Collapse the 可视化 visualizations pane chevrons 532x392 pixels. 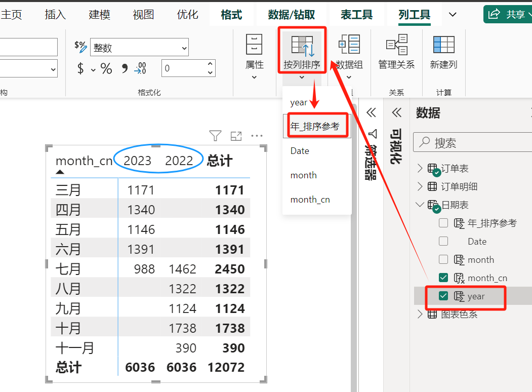(x=396, y=112)
